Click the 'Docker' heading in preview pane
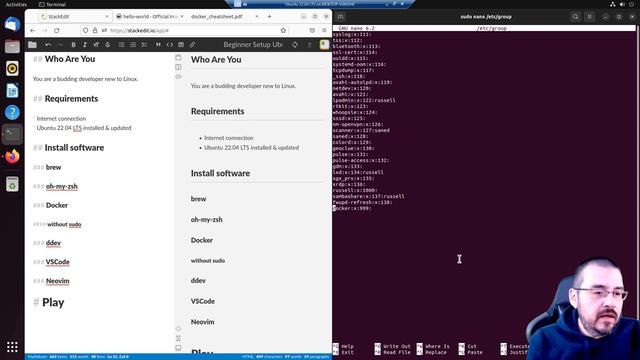This screenshot has height=360, width=640. coord(202,240)
